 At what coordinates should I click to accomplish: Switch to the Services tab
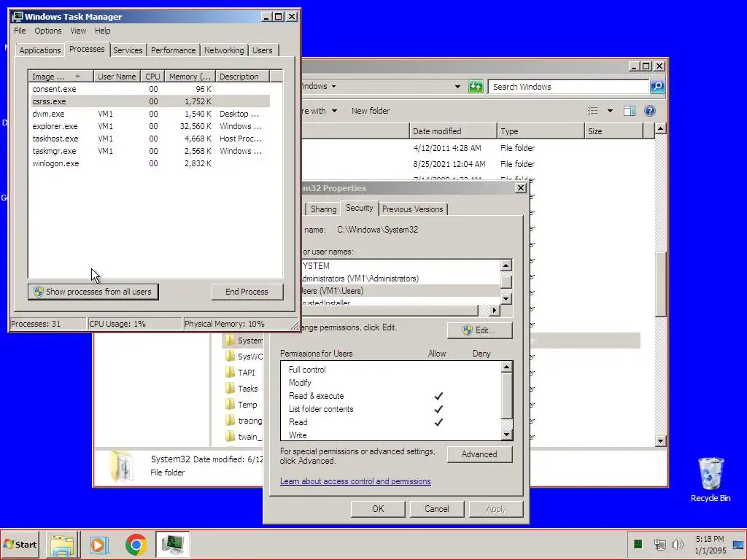pyautogui.click(x=128, y=50)
